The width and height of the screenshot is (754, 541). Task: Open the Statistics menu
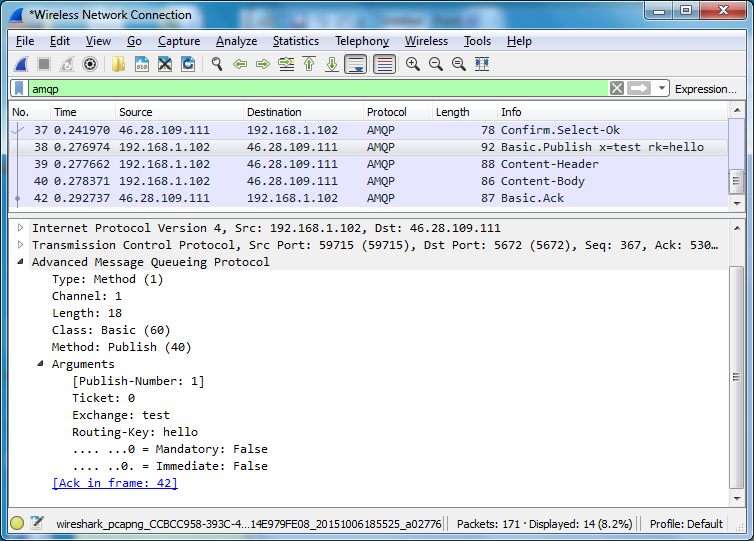(x=295, y=41)
